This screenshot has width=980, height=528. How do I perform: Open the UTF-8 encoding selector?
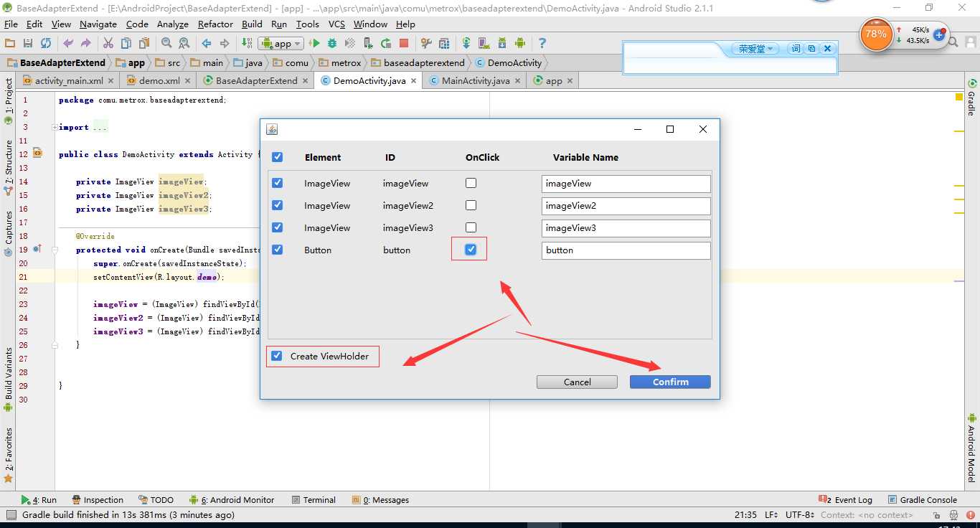click(x=800, y=515)
